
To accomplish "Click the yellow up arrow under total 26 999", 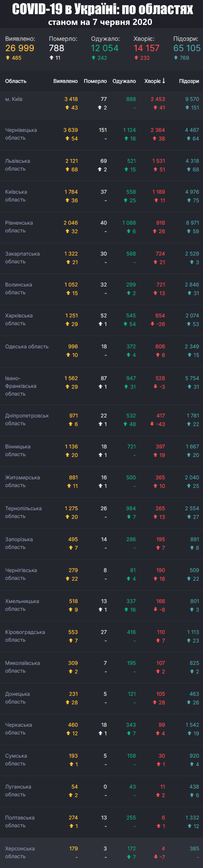I will 8,58.
